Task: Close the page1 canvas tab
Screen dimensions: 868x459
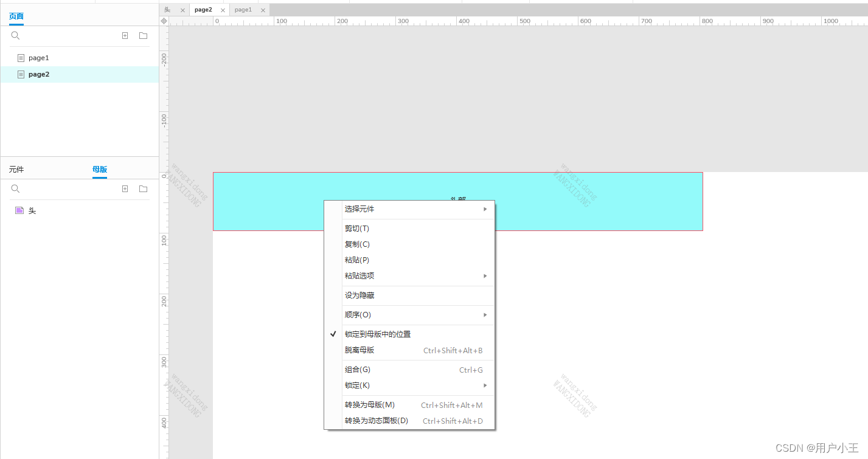Action: (263, 10)
